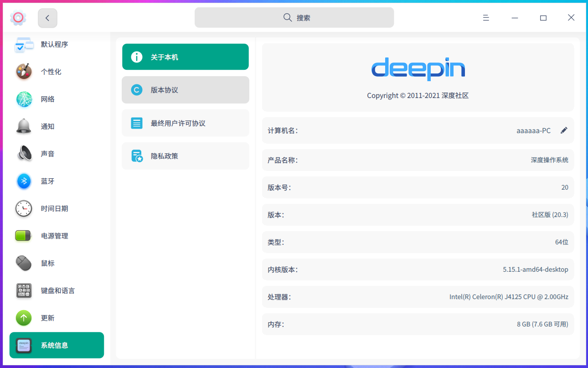Click the back arrow button

click(47, 17)
